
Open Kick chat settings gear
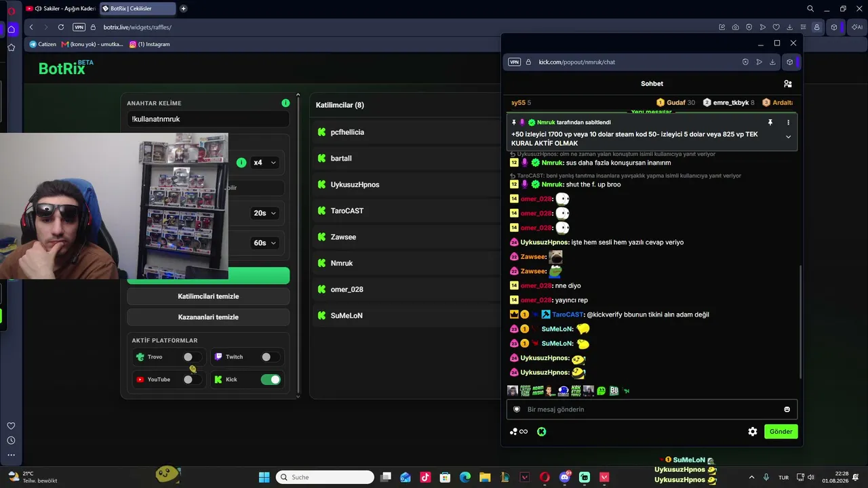tap(753, 432)
